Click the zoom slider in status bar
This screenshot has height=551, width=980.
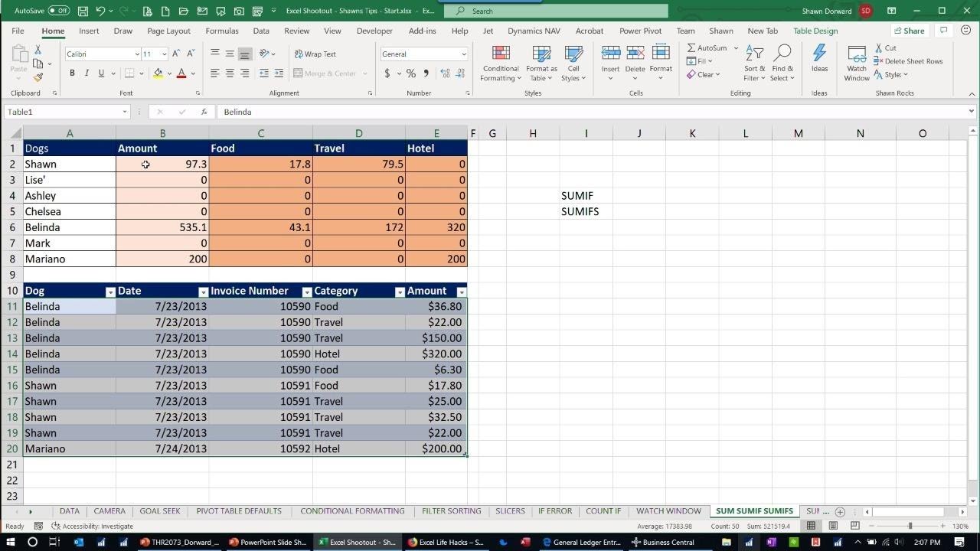[910, 526]
